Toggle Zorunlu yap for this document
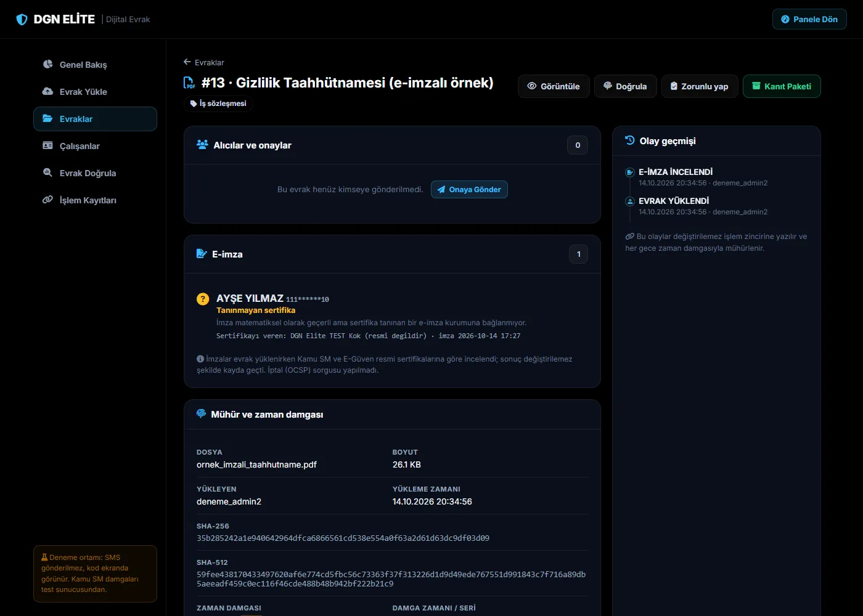Image resolution: width=863 pixels, height=616 pixels. (700, 86)
